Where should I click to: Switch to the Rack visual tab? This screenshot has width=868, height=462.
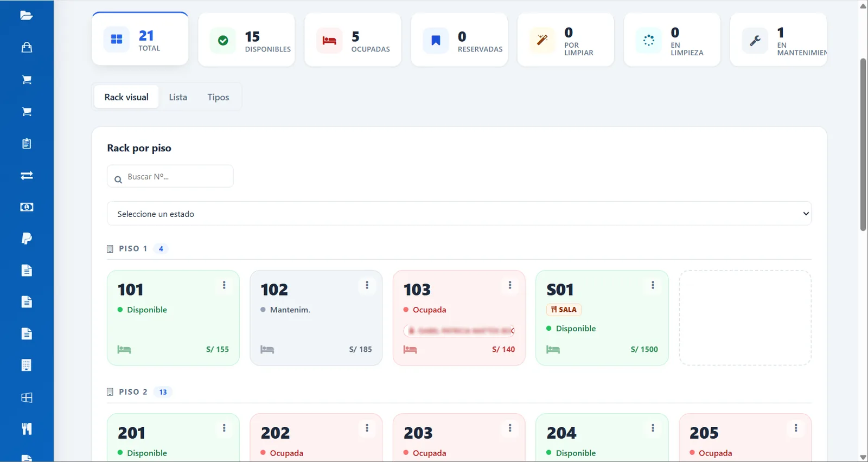(x=126, y=97)
